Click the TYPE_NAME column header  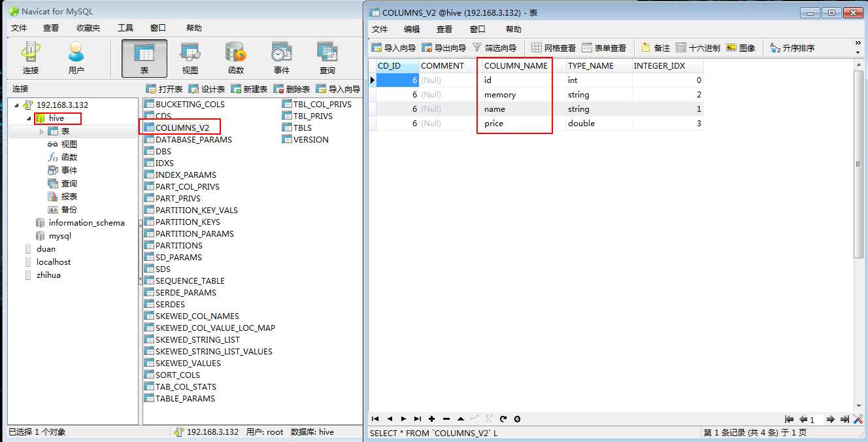tap(590, 65)
